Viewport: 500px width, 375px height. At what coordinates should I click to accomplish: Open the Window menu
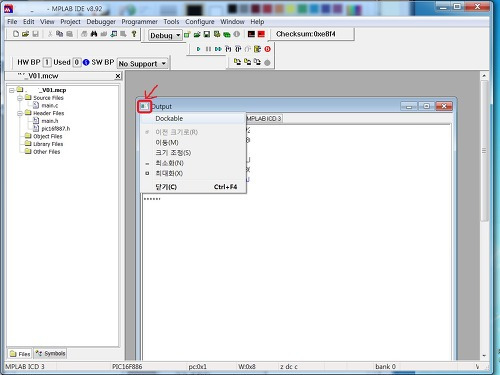[232, 22]
